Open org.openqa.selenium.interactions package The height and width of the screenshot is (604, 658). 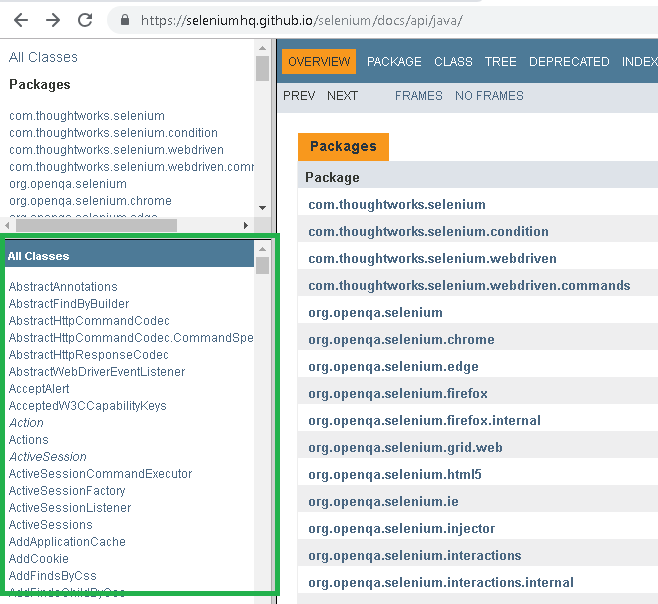[415, 555]
